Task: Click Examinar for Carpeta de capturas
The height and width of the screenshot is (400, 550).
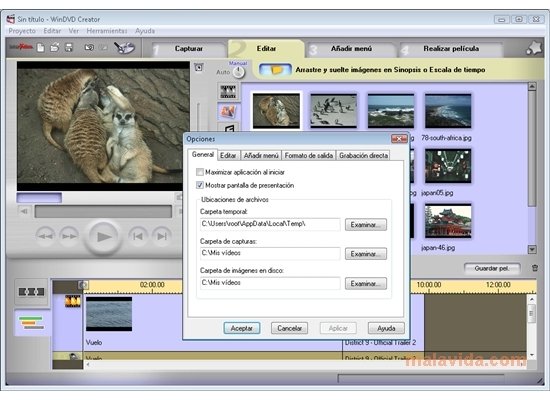Action: point(366,254)
